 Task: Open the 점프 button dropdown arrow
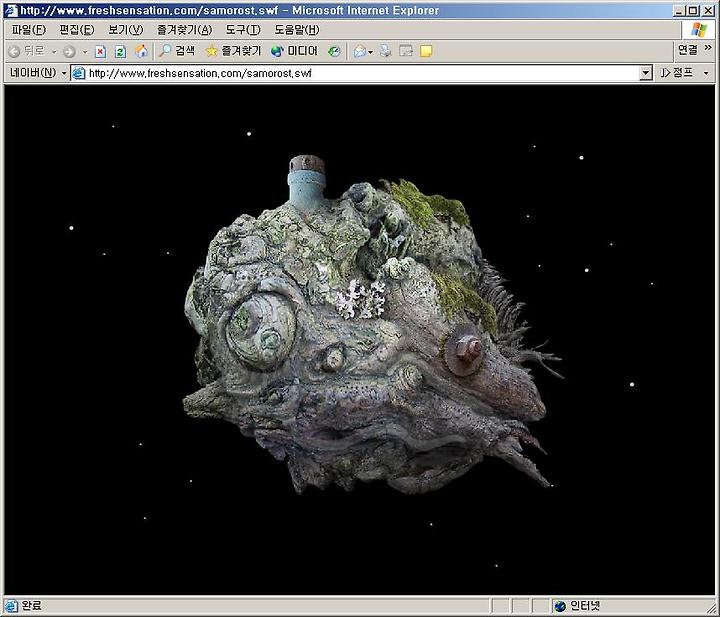(x=706, y=73)
